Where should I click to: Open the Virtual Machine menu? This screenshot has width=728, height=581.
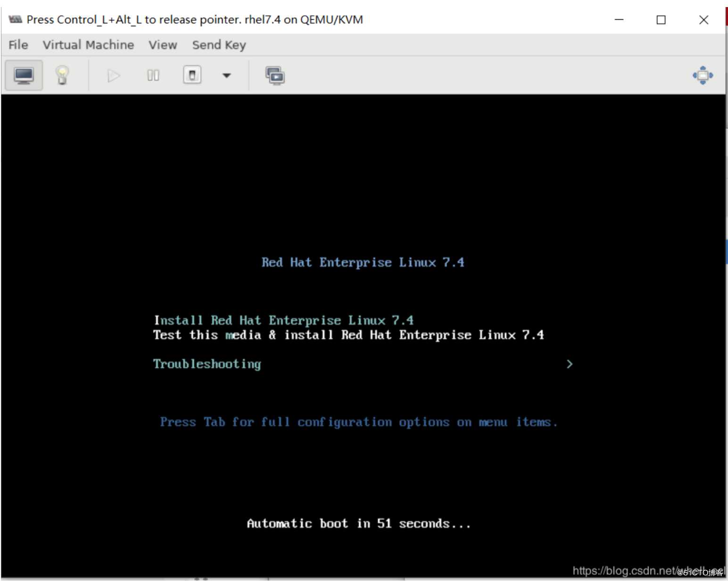click(89, 45)
